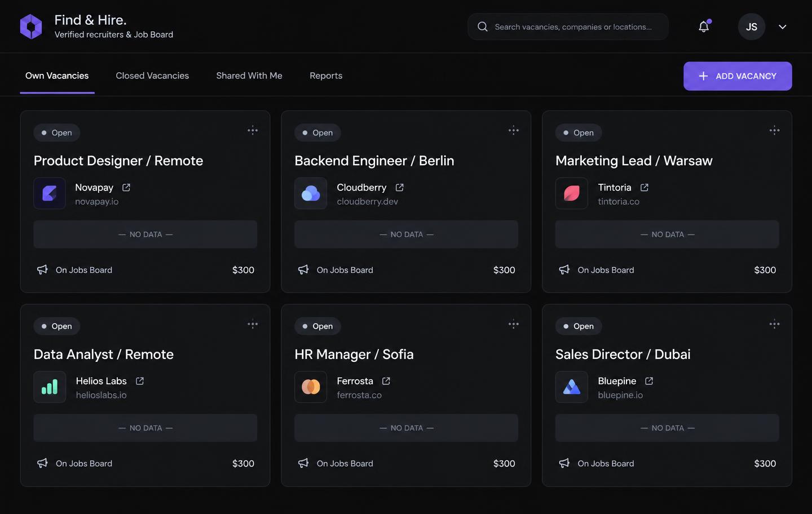Focus the vacancies search field
The width and height of the screenshot is (812, 514).
point(568,26)
